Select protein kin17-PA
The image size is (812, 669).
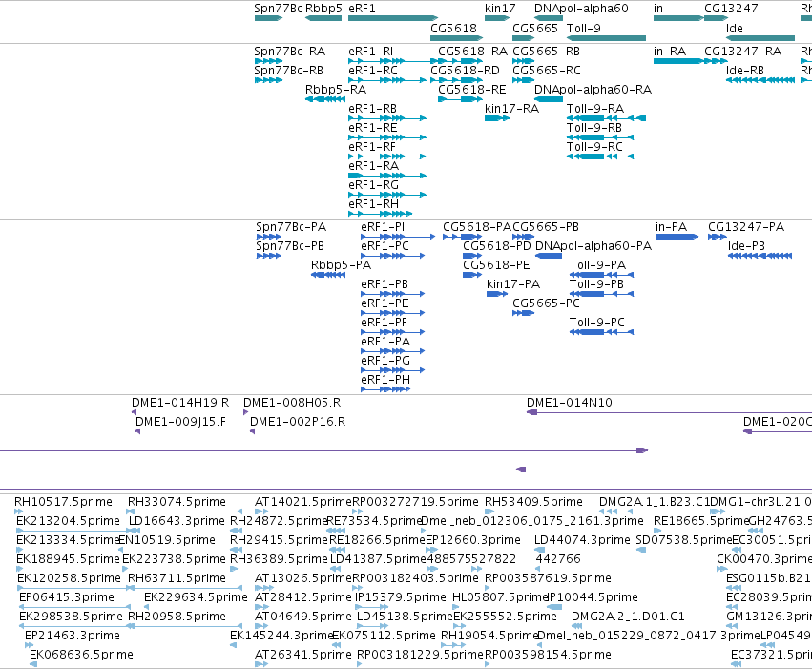point(513,283)
